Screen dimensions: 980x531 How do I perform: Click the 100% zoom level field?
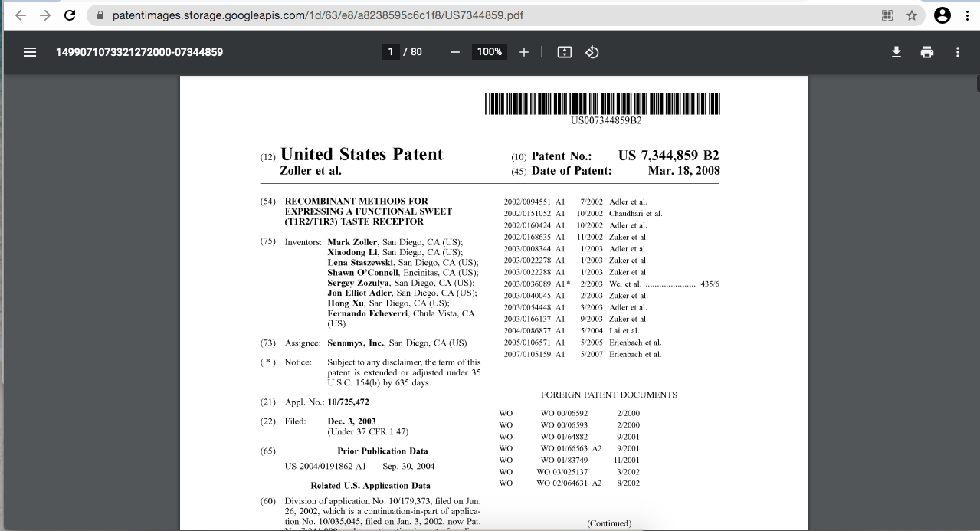pyautogui.click(x=490, y=52)
